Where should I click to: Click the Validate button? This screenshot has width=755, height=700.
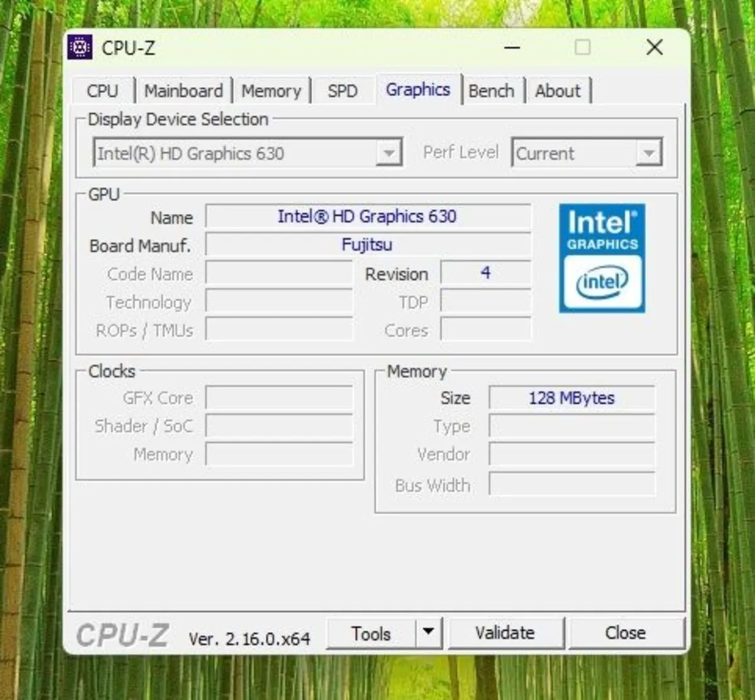[505, 633]
